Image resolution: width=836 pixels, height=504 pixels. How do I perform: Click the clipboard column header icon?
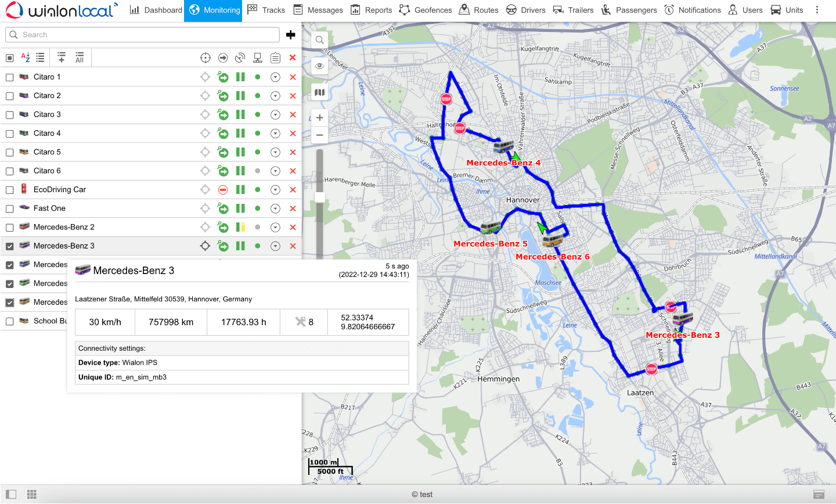point(275,57)
